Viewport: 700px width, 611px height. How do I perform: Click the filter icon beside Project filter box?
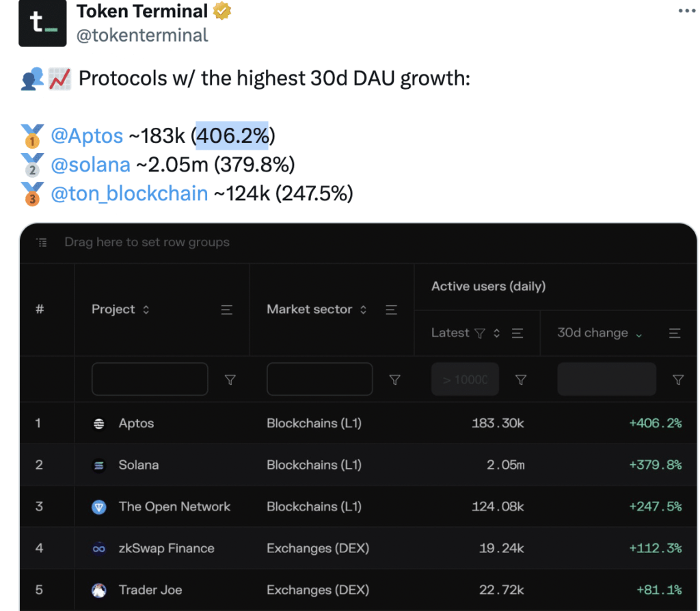pos(230,380)
